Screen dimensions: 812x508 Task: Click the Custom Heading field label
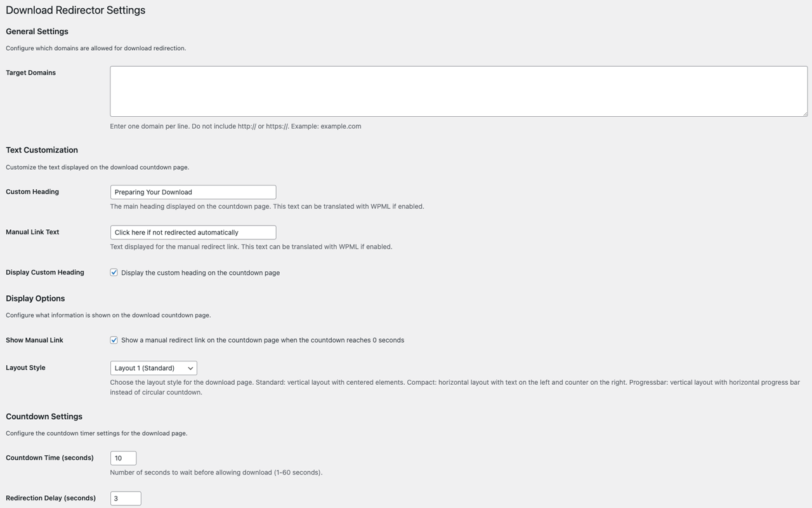pos(32,192)
